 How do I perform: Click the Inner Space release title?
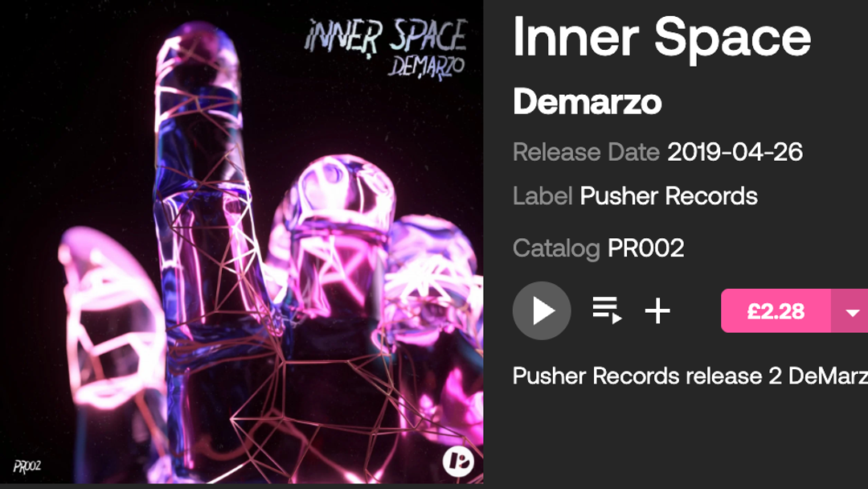(x=662, y=38)
